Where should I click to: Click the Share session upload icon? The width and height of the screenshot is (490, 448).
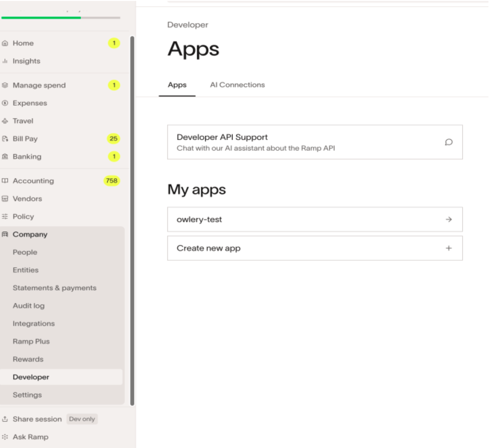tap(5, 419)
